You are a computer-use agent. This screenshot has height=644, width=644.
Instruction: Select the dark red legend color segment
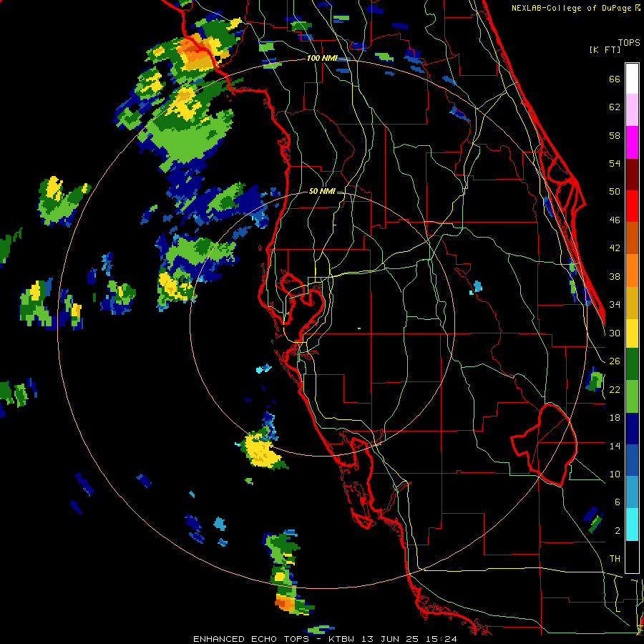tap(632, 175)
